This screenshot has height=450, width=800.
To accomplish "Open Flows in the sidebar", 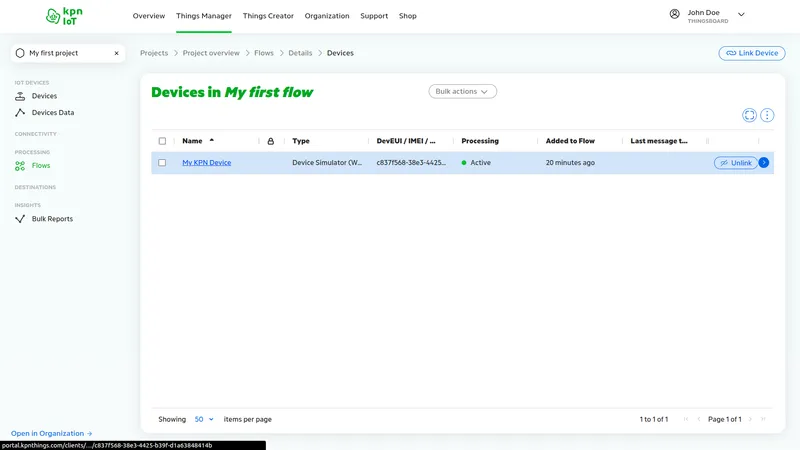I will (x=41, y=166).
